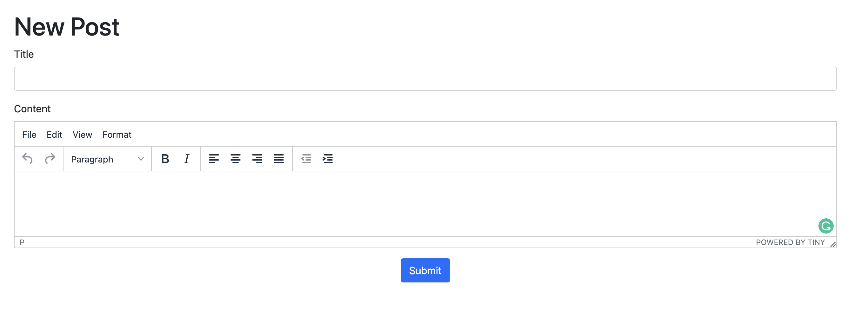The image size is (868, 311).
Task: Open the File menu
Action: pyautogui.click(x=29, y=135)
